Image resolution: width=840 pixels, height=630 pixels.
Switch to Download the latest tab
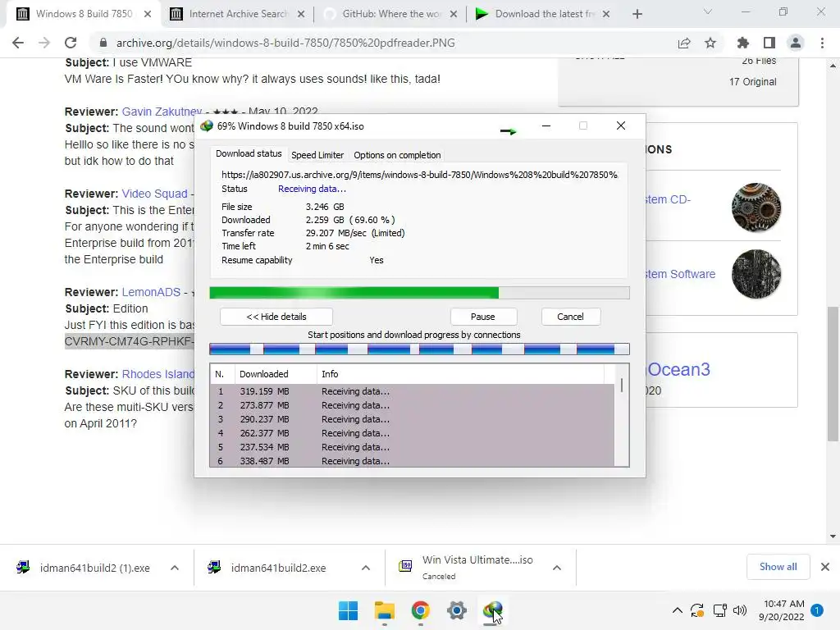pos(545,14)
